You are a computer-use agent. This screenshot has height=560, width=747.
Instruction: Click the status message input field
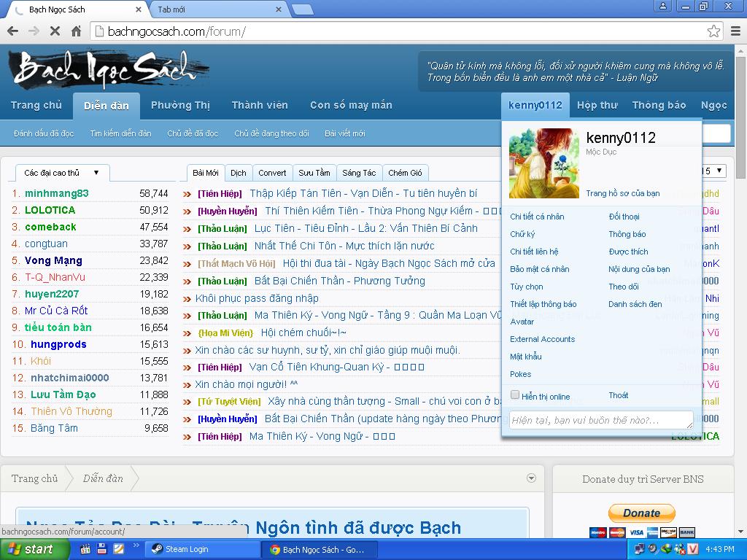point(600,420)
